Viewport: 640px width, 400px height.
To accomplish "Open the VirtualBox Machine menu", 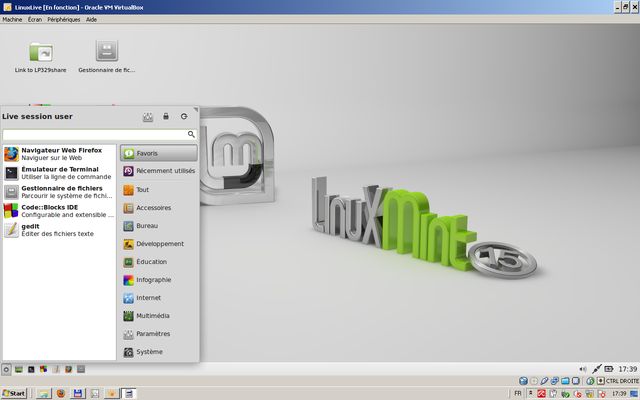I will (12, 19).
